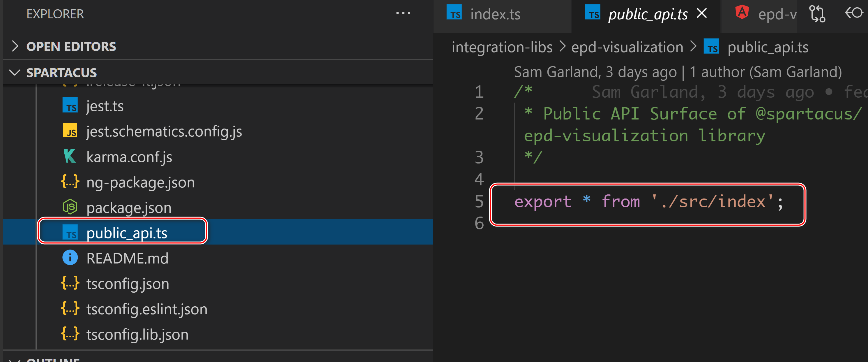Click the Explorer more actions ellipsis
This screenshot has width=868, height=362.
403,13
